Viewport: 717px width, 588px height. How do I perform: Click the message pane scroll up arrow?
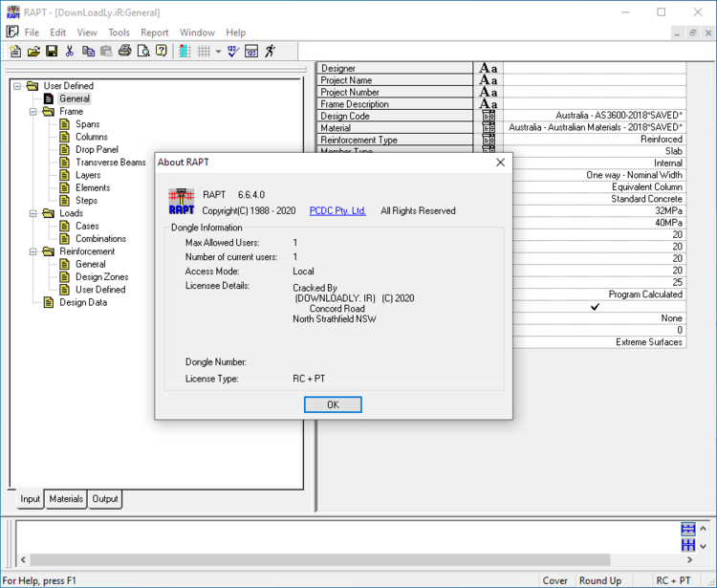[x=703, y=529]
